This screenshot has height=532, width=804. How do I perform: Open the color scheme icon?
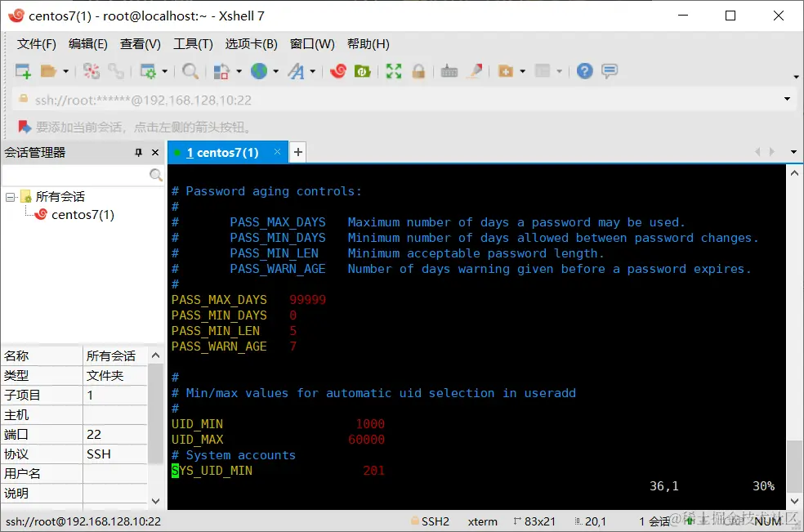click(x=221, y=71)
